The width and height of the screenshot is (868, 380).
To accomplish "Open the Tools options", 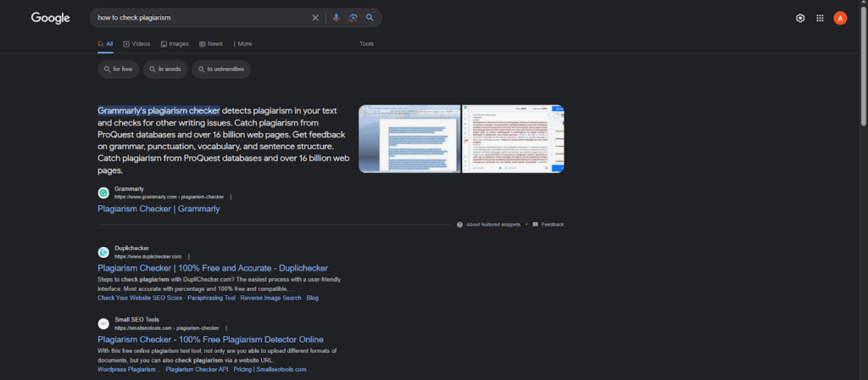I will coord(366,44).
